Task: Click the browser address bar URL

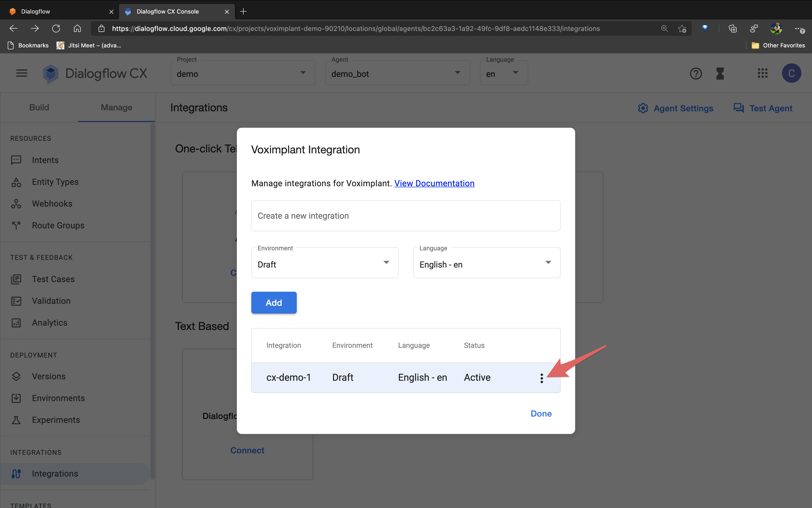Action: (x=356, y=29)
